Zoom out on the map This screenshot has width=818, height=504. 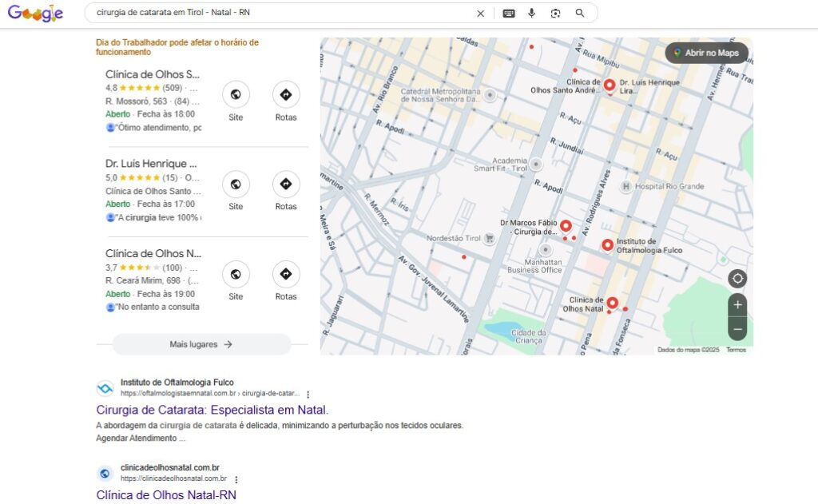[737, 329]
